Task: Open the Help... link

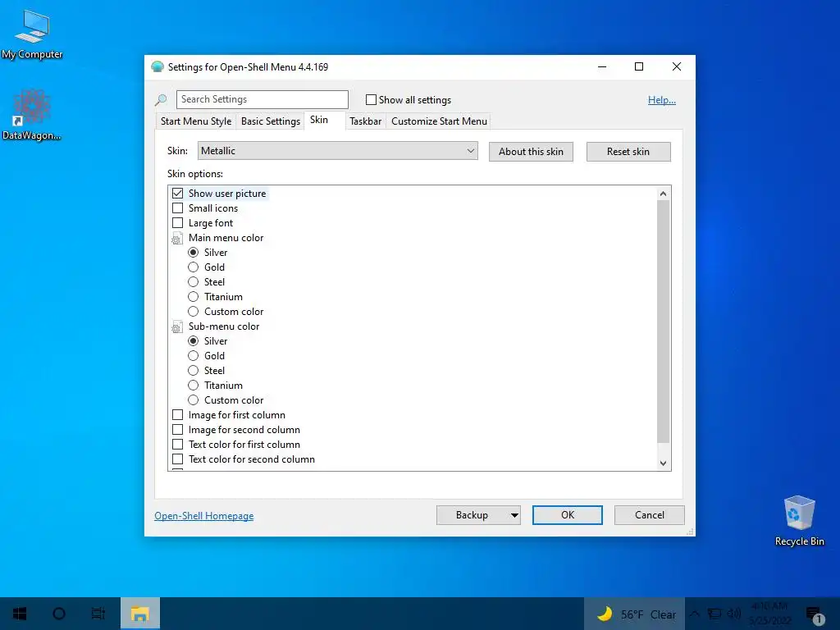Action: [x=662, y=100]
